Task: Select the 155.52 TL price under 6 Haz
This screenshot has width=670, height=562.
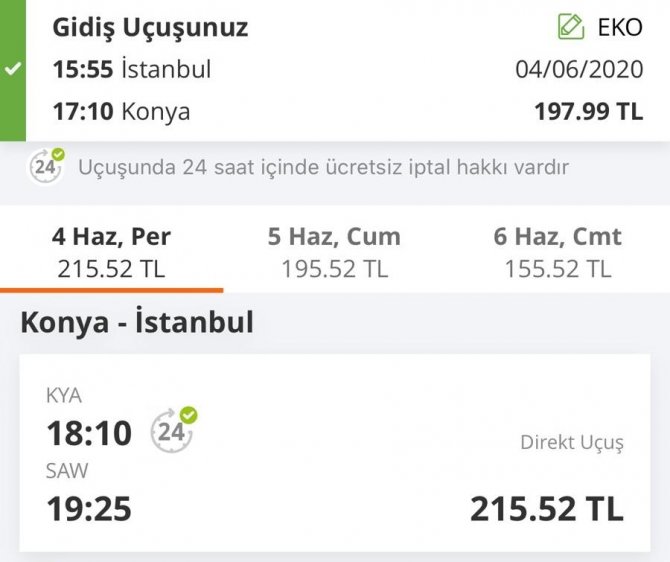Action: click(557, 268)
